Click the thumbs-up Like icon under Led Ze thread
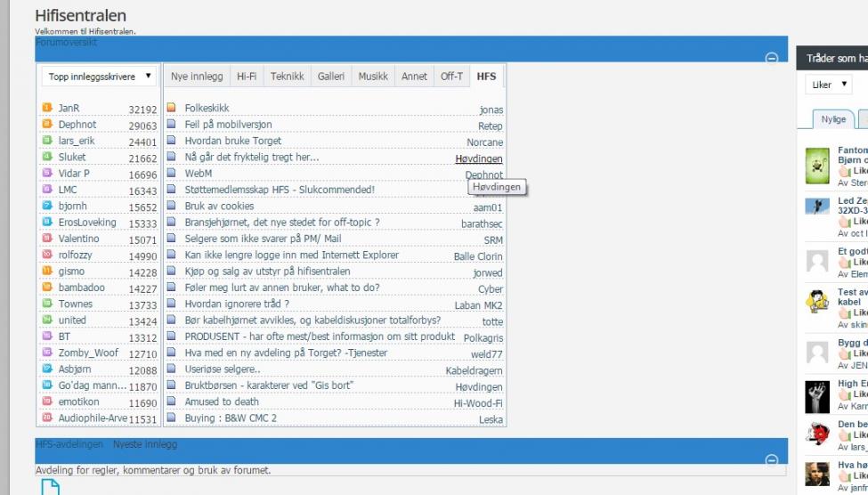The width and height of the screenshot is (868, 495). tap(844, 222)
